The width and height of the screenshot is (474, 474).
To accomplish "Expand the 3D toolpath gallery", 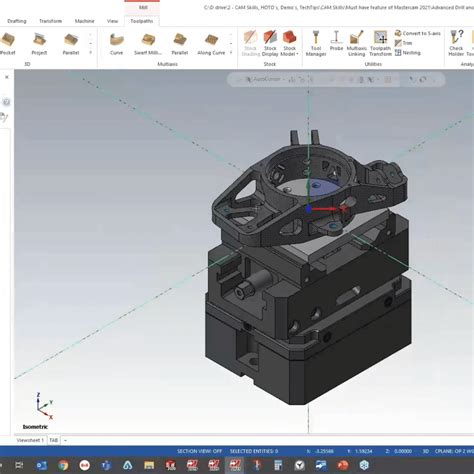I will pyautogui.click(x=90, y=52).
